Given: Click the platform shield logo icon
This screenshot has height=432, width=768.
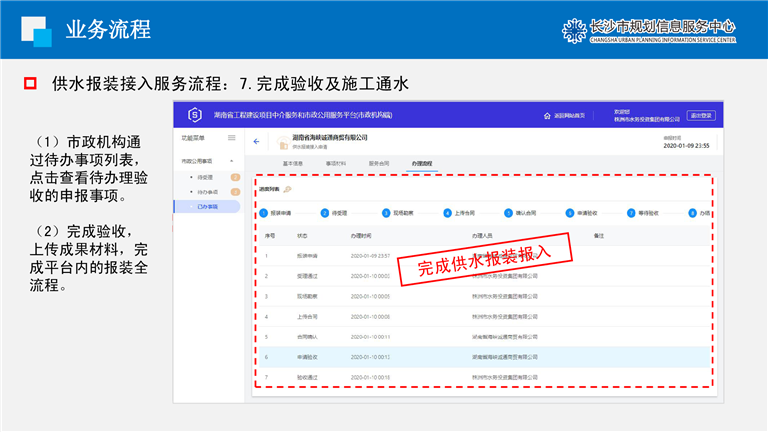Looking at the screenshot, I should pyautogui.click(x=194, y=115).
